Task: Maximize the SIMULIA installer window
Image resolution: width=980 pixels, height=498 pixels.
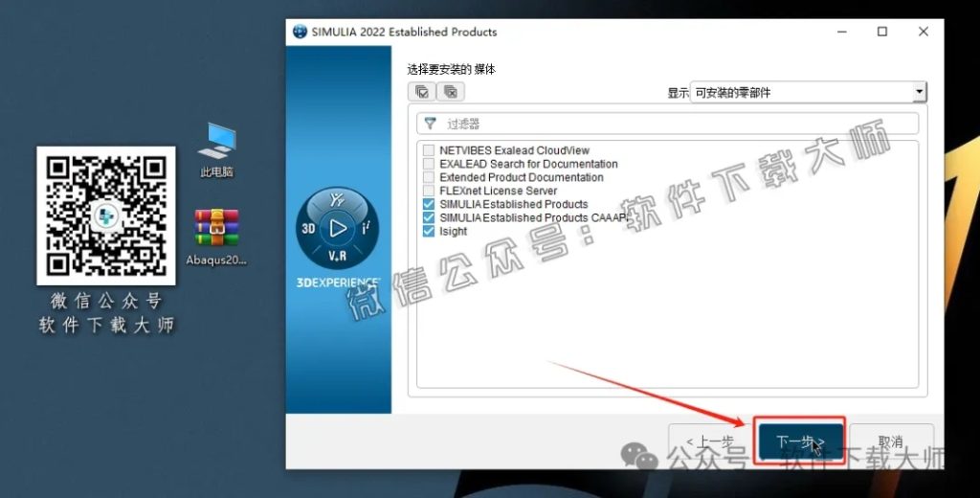Action: 881,32
